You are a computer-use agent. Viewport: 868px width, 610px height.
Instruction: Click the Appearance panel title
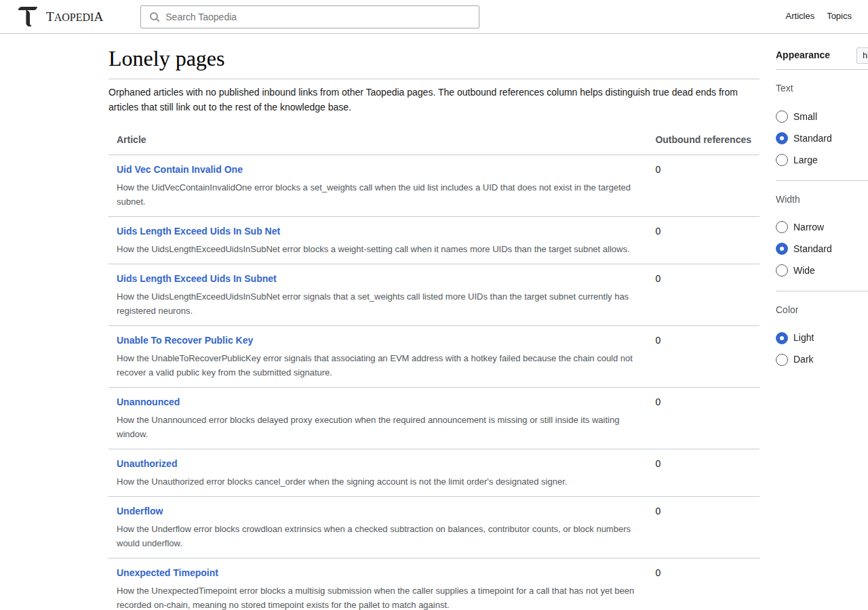(803, 55)
